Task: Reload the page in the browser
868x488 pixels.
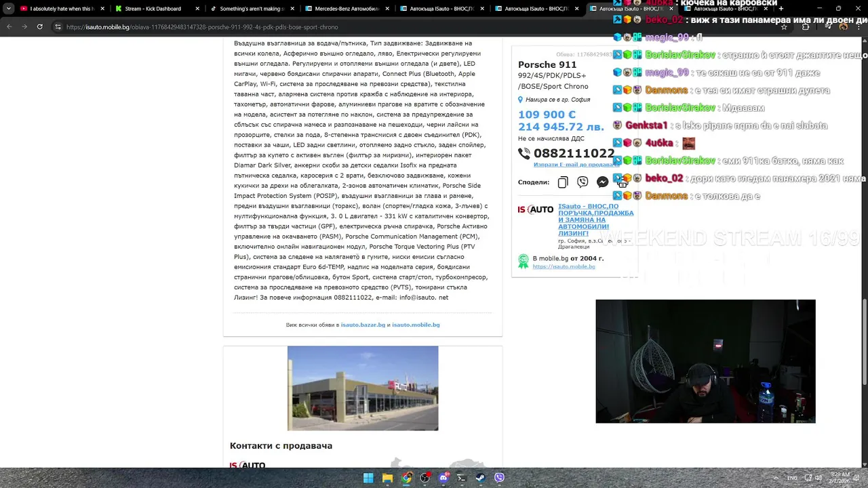Action: point(39,26)
